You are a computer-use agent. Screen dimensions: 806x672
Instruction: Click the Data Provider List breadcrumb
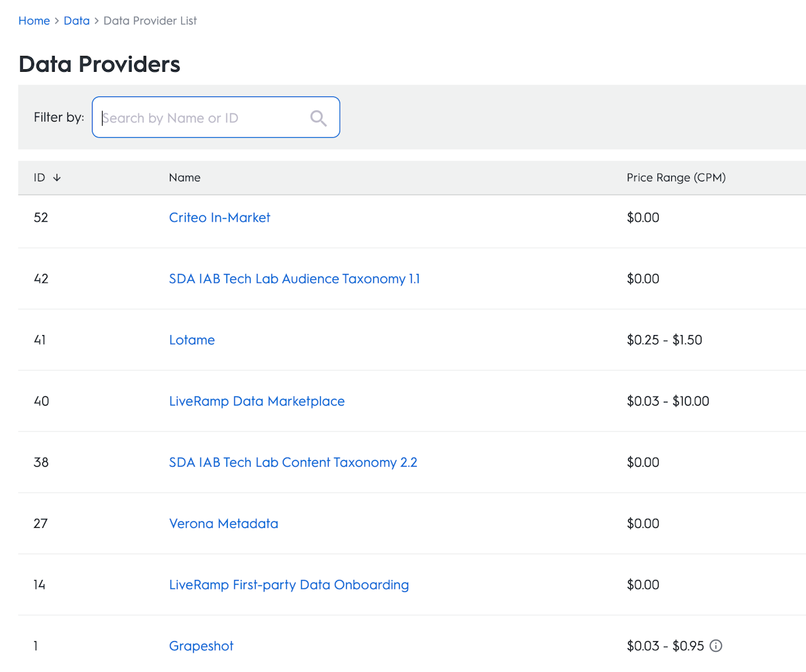(150, 21)
